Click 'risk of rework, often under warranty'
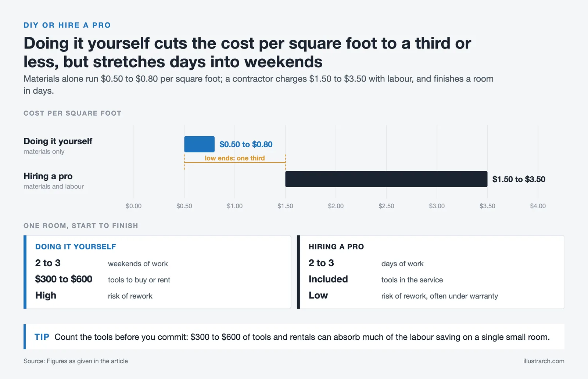Image resolution: width=588 pixels, height=379 pixels. click(x=440, y=296)
